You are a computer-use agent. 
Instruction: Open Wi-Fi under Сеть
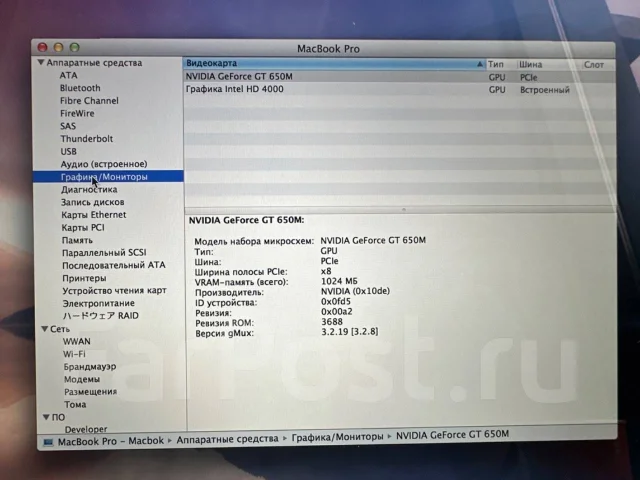pyautogui.click(x=74, y=354)
